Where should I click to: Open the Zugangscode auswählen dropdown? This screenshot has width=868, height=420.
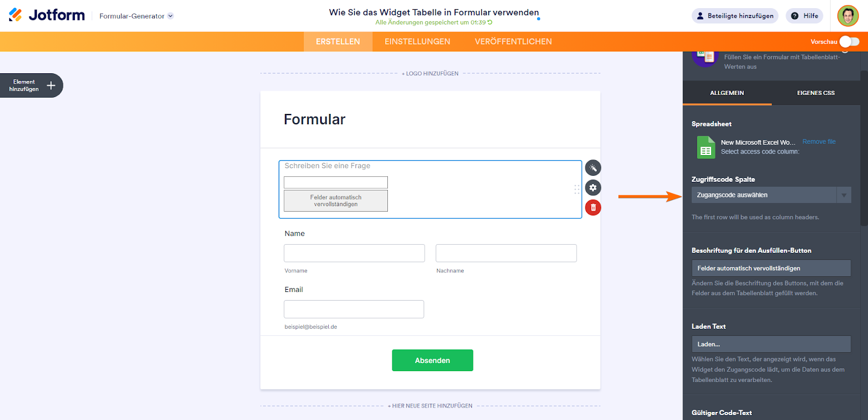click(771, 195)
